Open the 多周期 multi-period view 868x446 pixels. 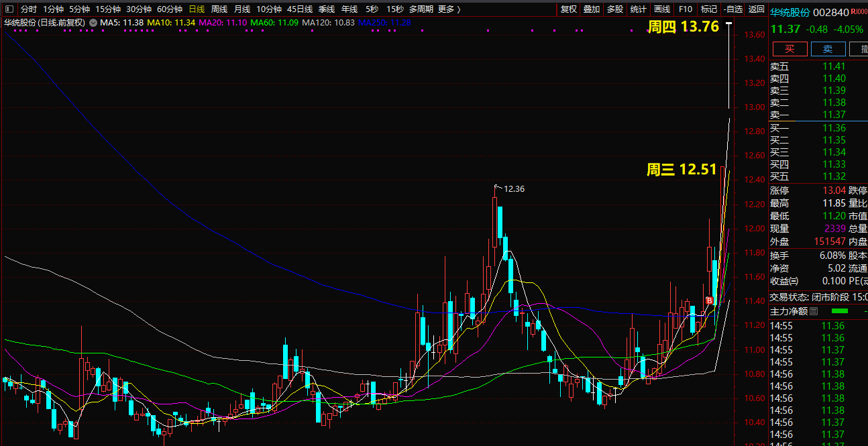point(421,9)
